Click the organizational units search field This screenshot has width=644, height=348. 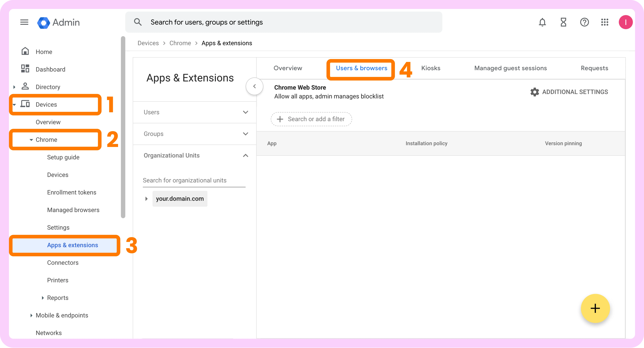[194, 180]
